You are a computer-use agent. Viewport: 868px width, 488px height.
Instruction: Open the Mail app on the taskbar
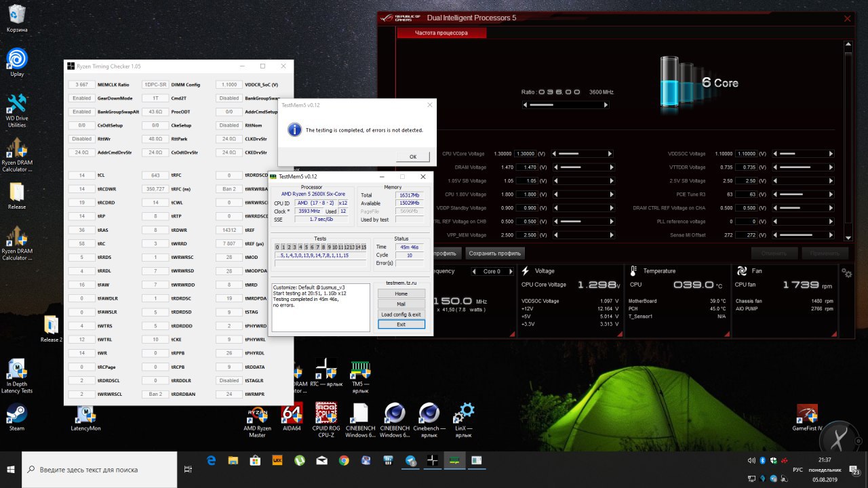(x=321, y=460)
